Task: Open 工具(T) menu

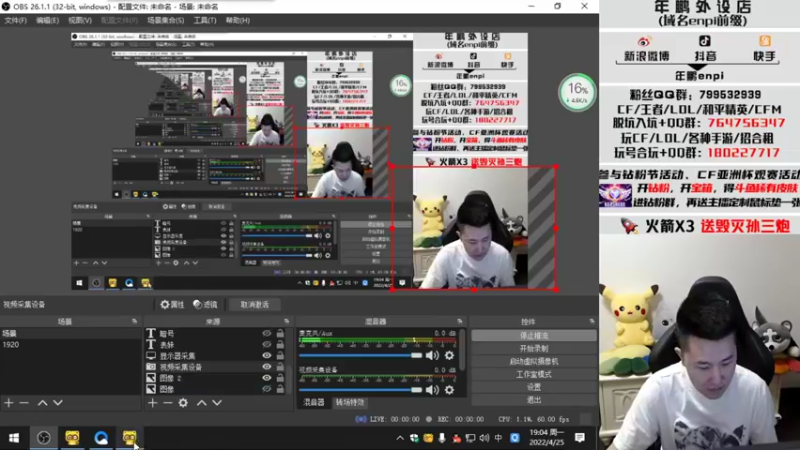Action: (x=205, y=20)
